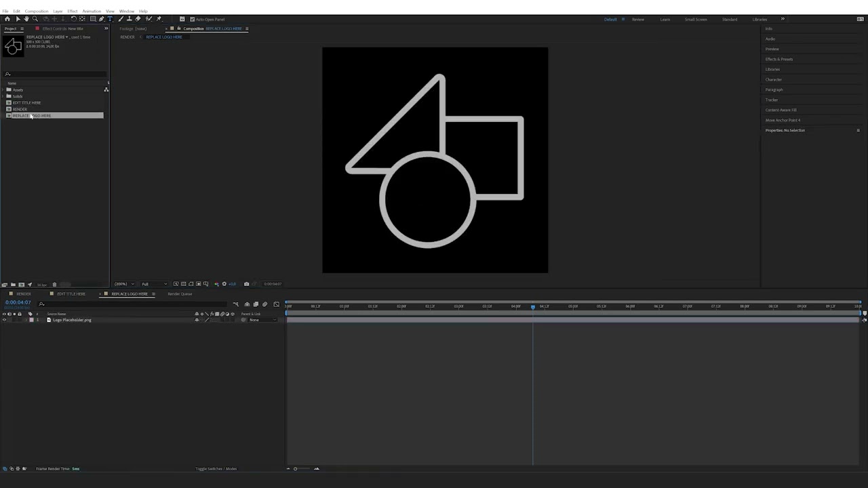Viewport: 868px width, 488px height.
Task: Click Toggle Switches / Modes button
Action: click(x=216, y=468)
